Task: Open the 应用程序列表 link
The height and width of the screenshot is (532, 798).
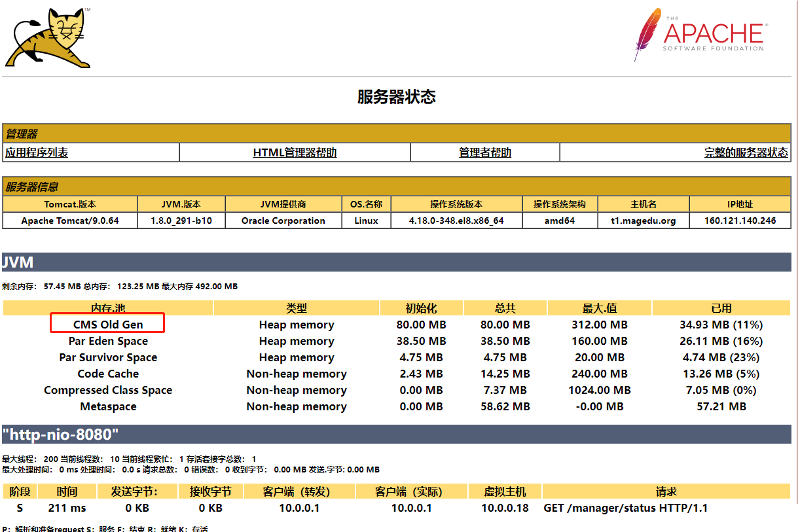Action: pos(37,152)
